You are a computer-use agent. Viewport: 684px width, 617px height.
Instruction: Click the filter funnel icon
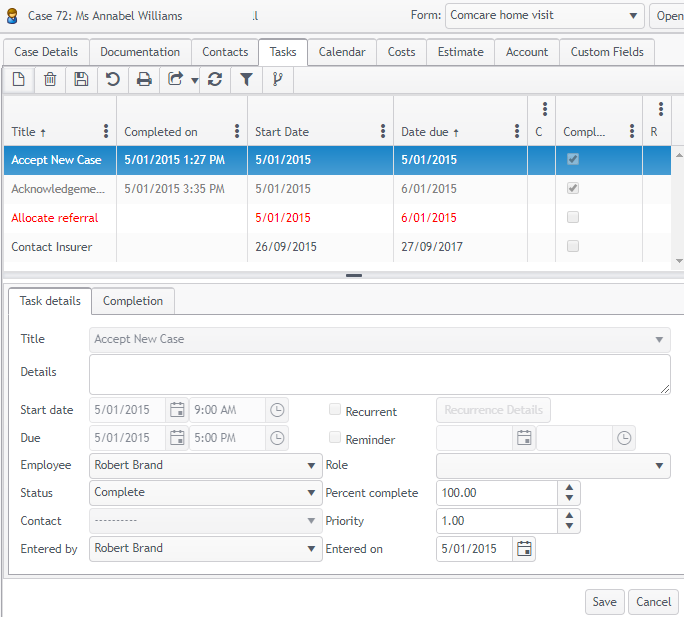pyautogui.click(x=246, y=80)
